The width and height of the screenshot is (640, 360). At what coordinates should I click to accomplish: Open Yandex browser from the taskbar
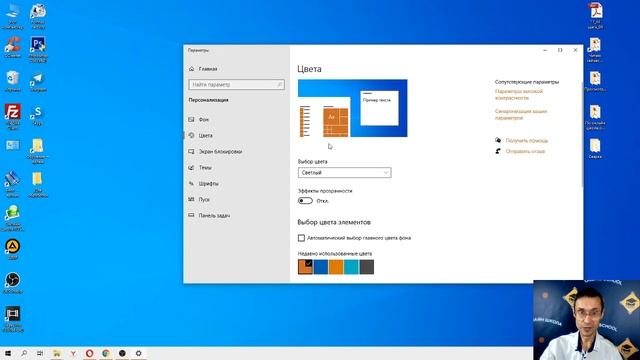click(73, 353)
